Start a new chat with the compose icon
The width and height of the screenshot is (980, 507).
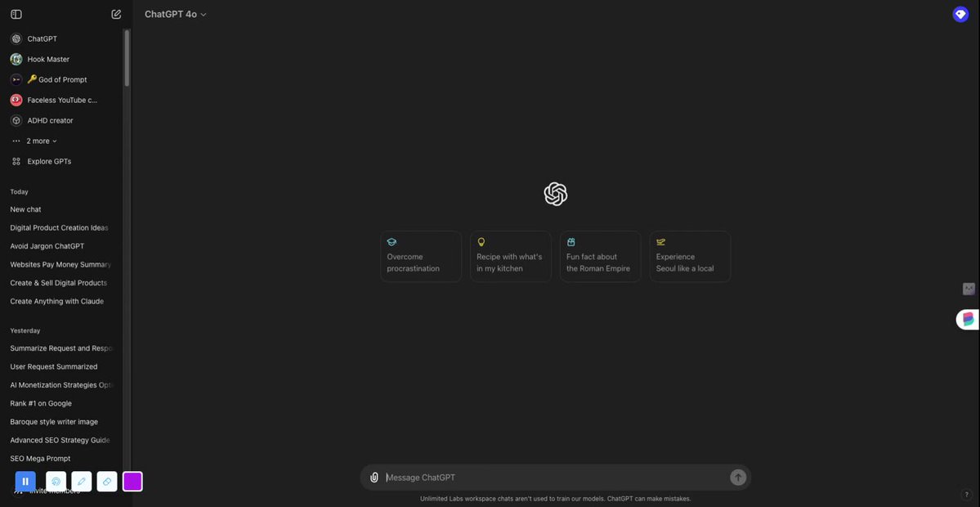[116, 15]
